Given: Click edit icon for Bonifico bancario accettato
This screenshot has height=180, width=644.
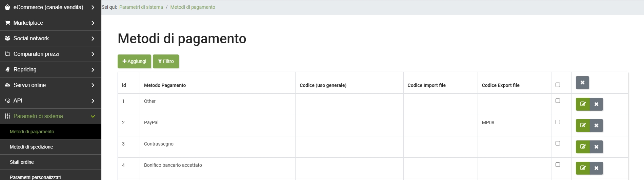Looking at the screenshot, I should coord(583,168).
